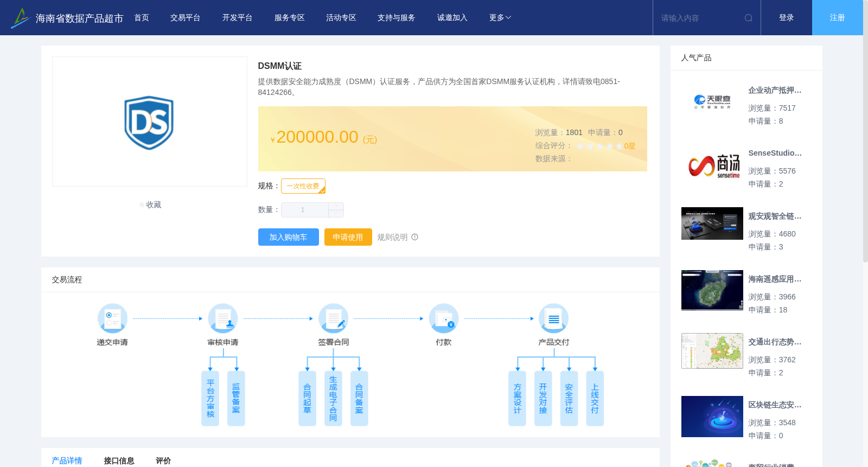Click the DSMM shield product image
The height and width of the screenshot is (467, 868).
[149, 123]
